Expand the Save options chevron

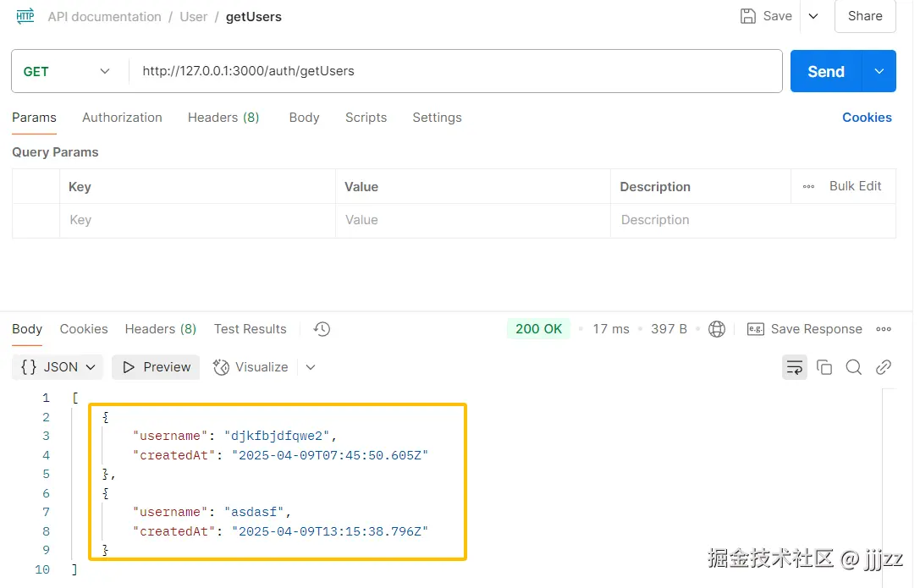(813, 16)
